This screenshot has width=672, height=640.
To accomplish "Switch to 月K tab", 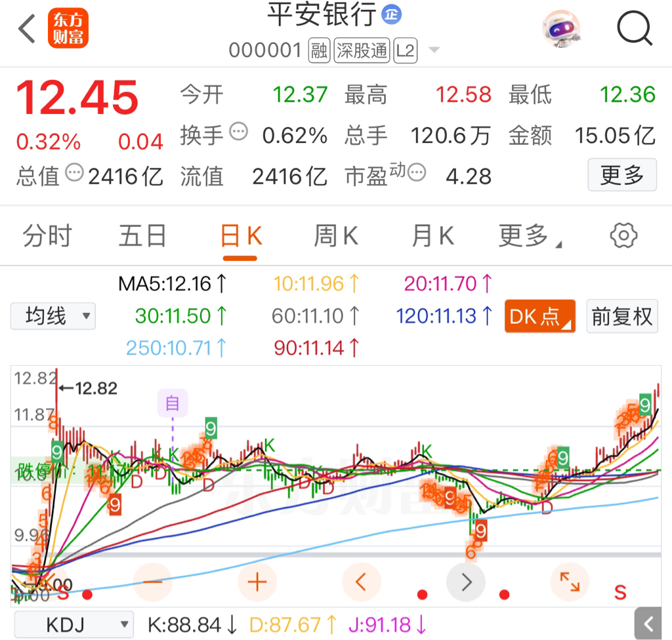I will [432, 236].
